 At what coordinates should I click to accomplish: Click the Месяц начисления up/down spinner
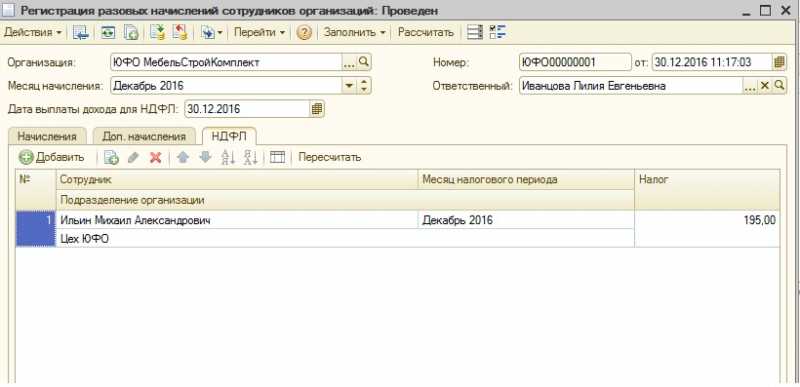[x=364, y=86]
